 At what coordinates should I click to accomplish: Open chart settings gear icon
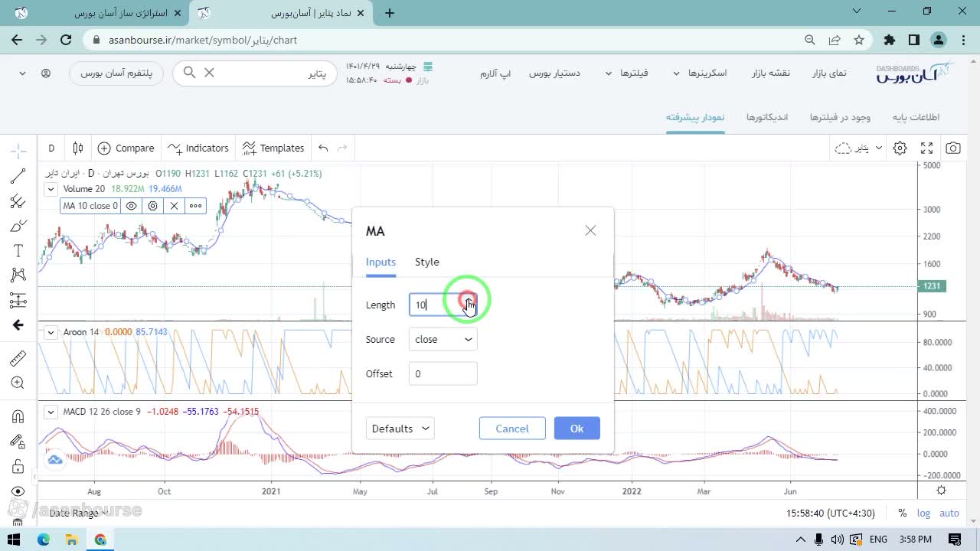[900, 148]
